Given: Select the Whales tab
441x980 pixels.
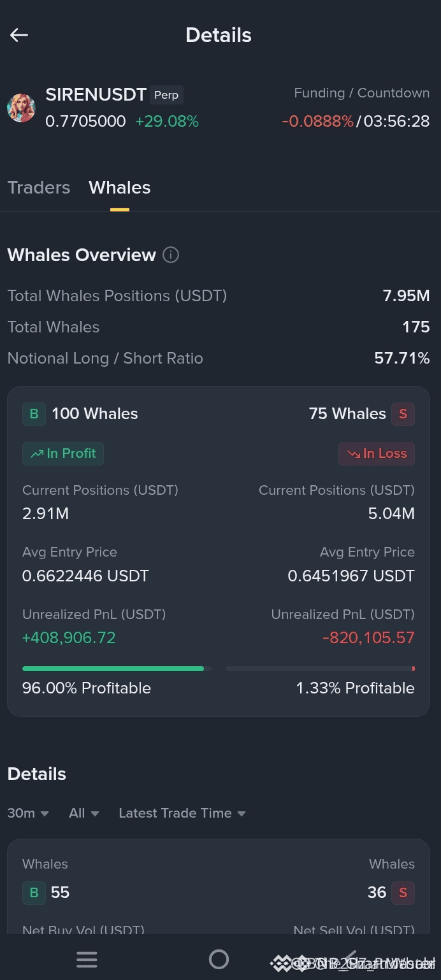Looking at the screenshot, I should point(120,187).
